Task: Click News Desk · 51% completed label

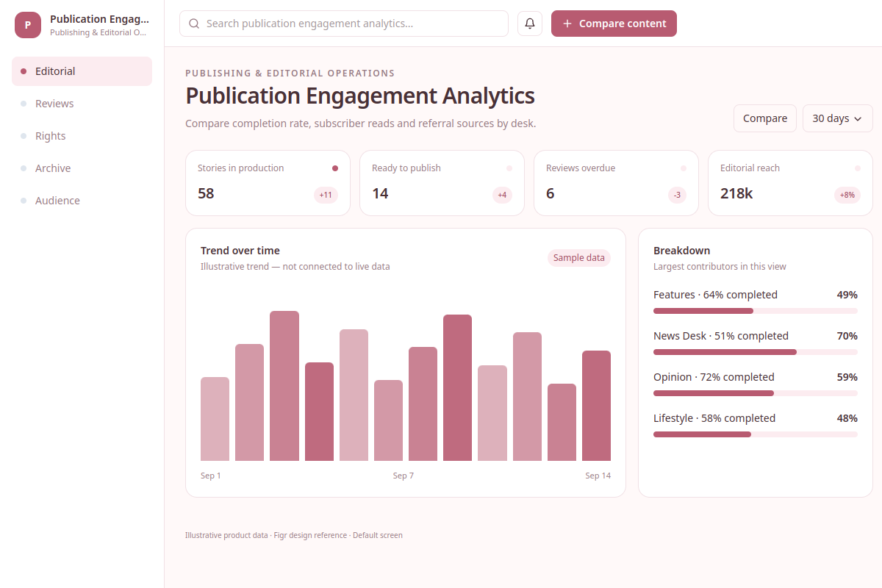Action: 721,336
